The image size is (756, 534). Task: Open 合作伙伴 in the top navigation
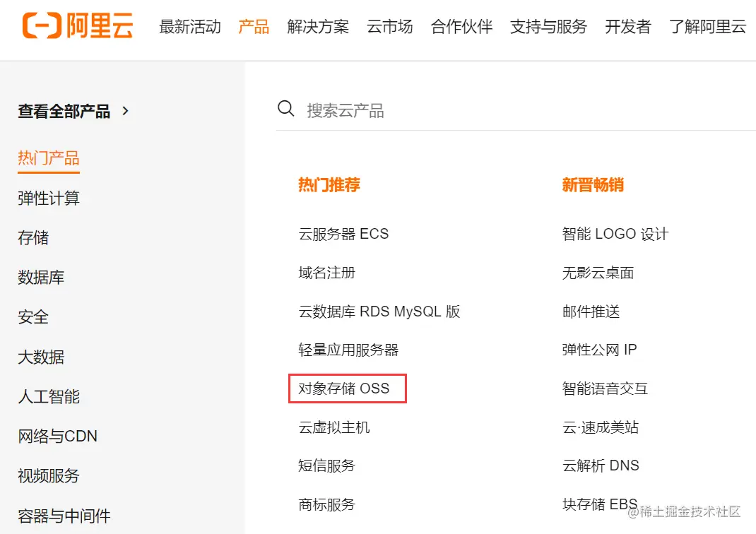pos(461,27)
